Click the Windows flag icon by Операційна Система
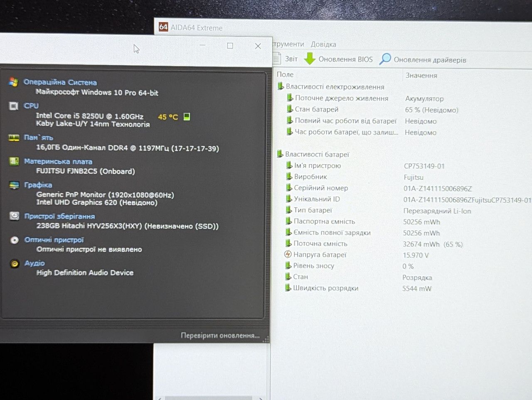This screenshot has height=400, width=532. [x=14, y=82]
